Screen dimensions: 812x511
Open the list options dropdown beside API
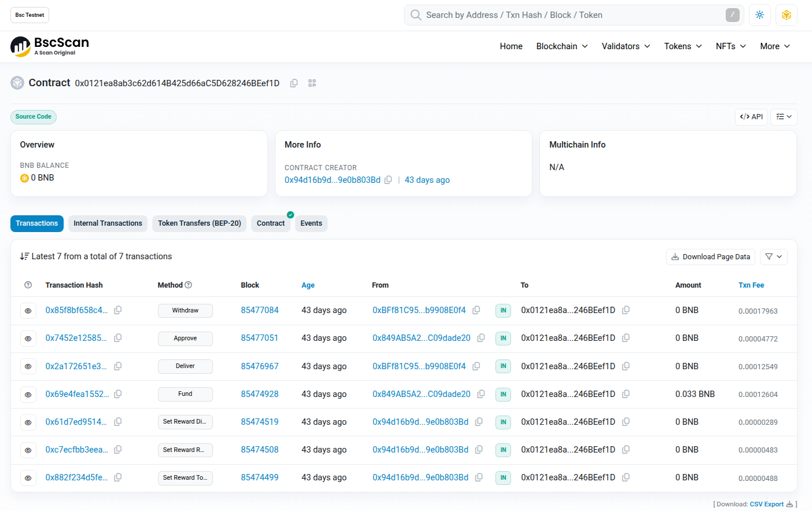pyautogui.click(x=784, y=117)
